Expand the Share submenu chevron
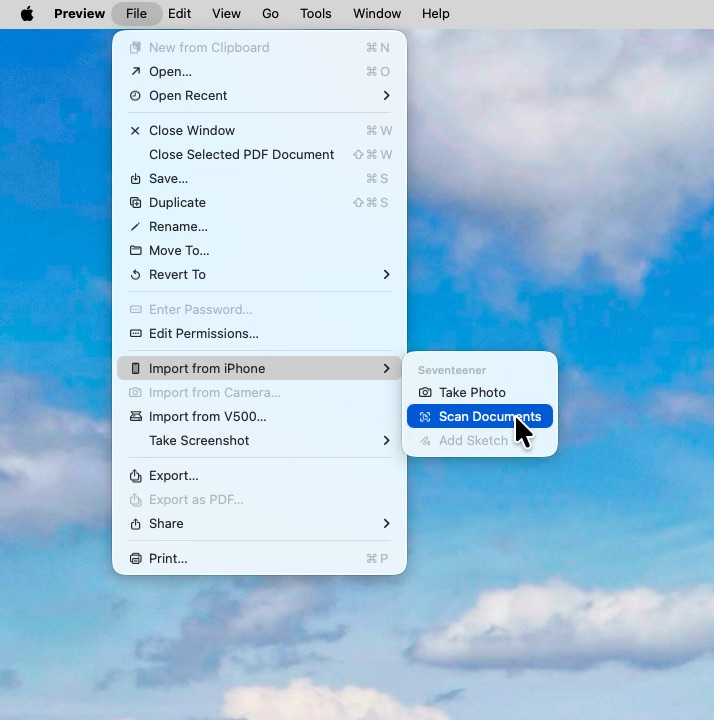This screenshot has height=720, width=714. click(x=386, y=524)
